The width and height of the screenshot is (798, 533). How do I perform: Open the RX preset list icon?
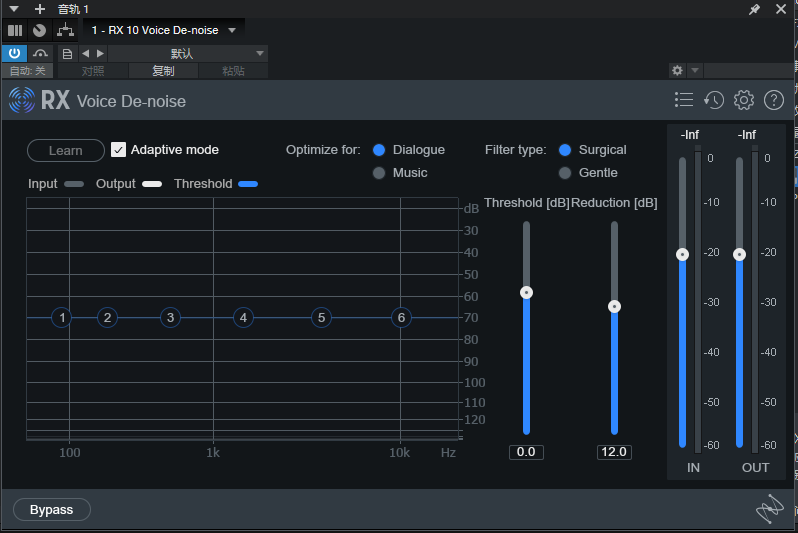684,100
